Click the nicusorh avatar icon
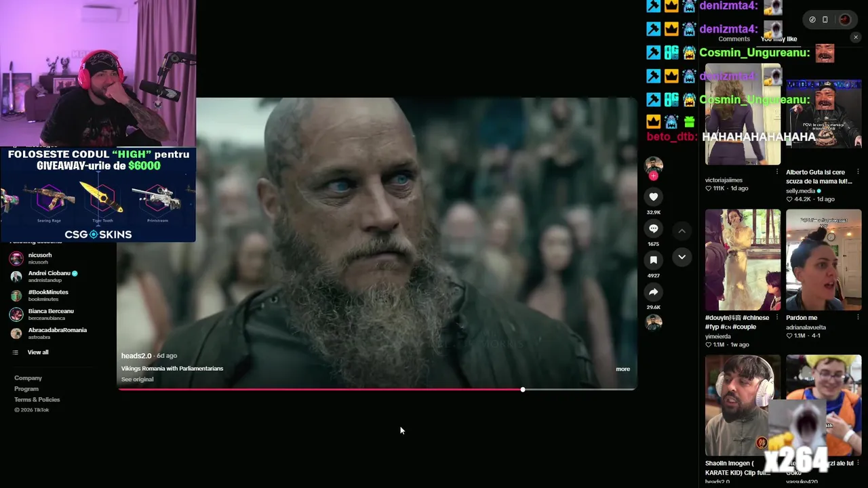This screenshot has height=488, width=868. (16, 258)
